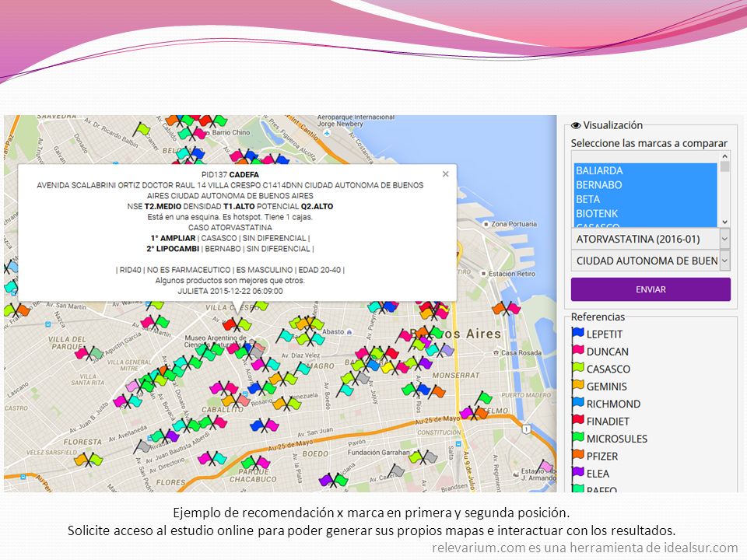
Task: Toggle the Visualización eye icon
Action: 576,126
